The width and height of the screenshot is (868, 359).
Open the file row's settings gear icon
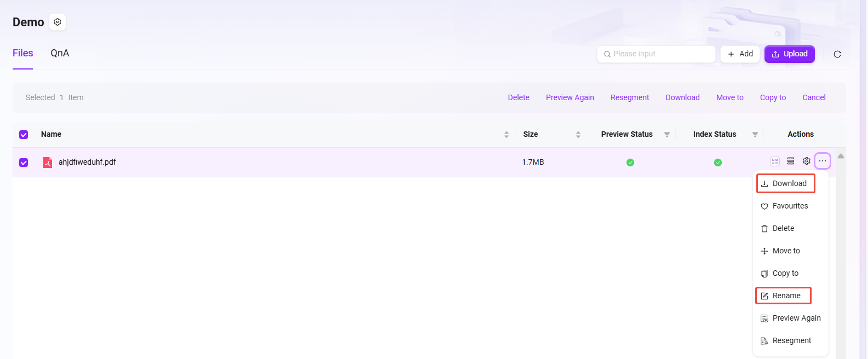[806, 161]
